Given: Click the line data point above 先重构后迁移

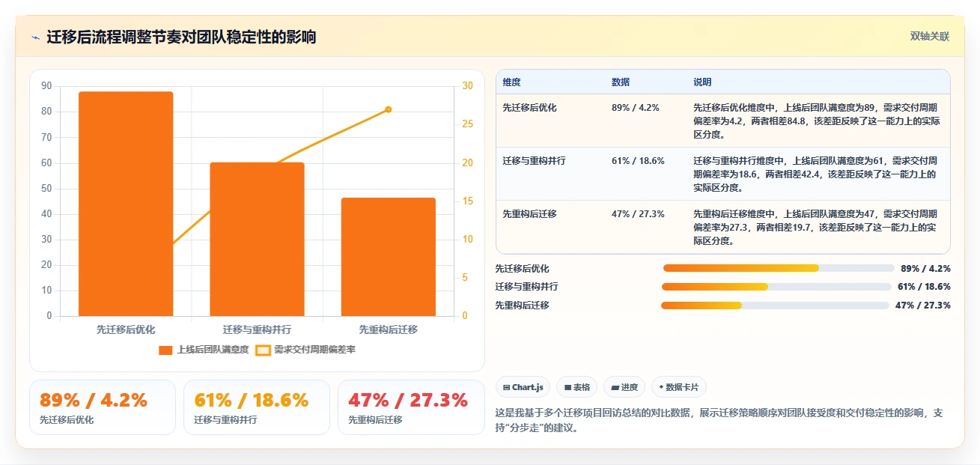Looking at the screenshot, I should [389, 109].
